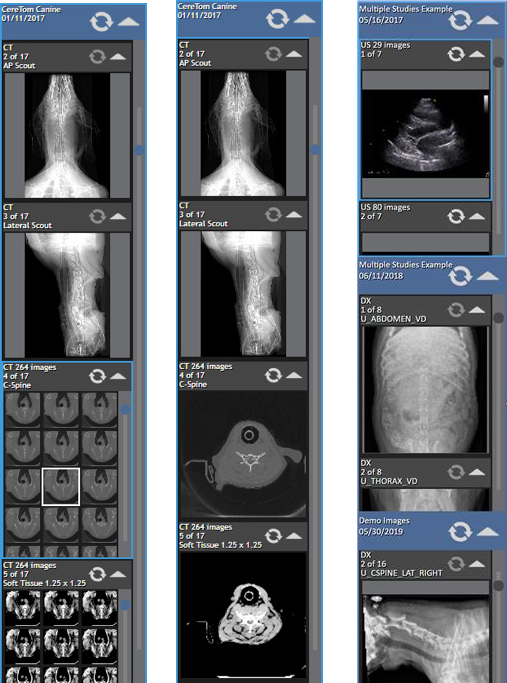Click the C-Spine grid scrollbar handle
Screen dimensions: 507x683
point(125,409)
